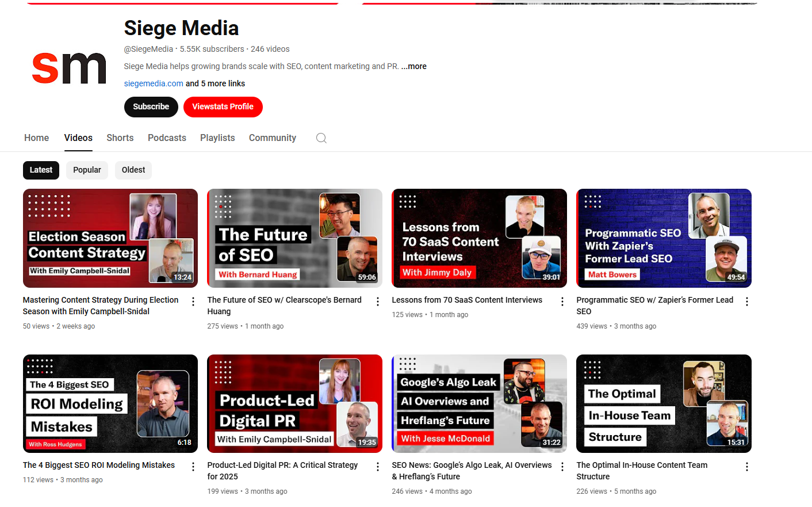Open options menu for Future of SEO video
The height and width of the screenshot is (507, 812).
pos(378,302)
